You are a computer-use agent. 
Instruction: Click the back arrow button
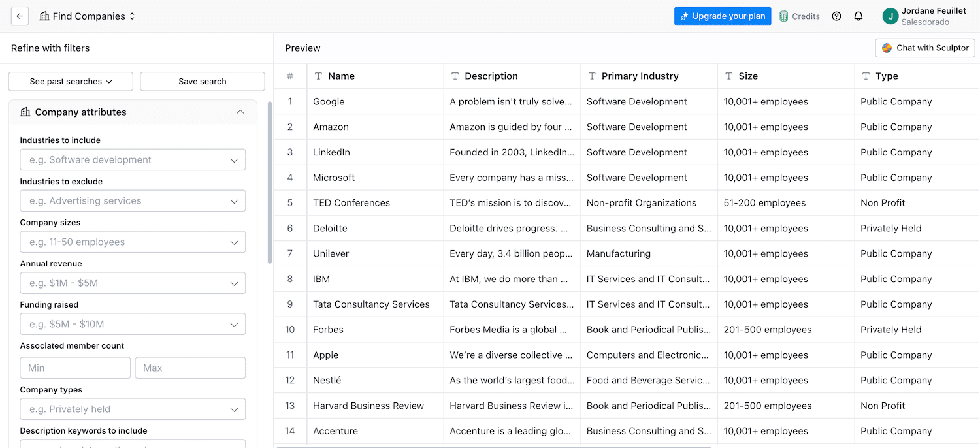point(20,16)
